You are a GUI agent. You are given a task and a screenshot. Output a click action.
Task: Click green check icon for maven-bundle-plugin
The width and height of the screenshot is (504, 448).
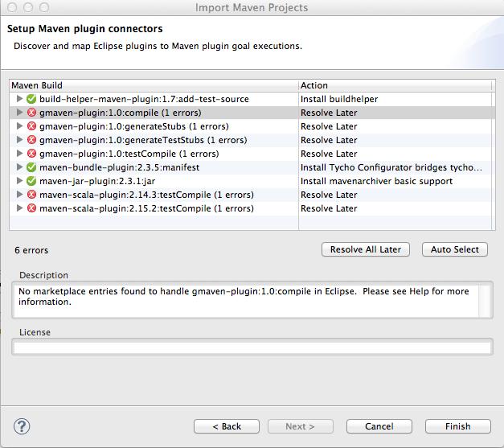31,167
